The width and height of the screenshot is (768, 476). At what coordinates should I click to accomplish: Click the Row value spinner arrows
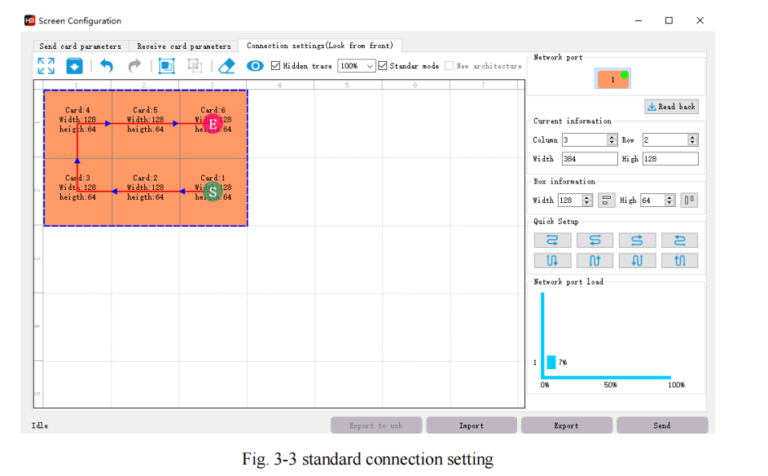tap(693, 140)
